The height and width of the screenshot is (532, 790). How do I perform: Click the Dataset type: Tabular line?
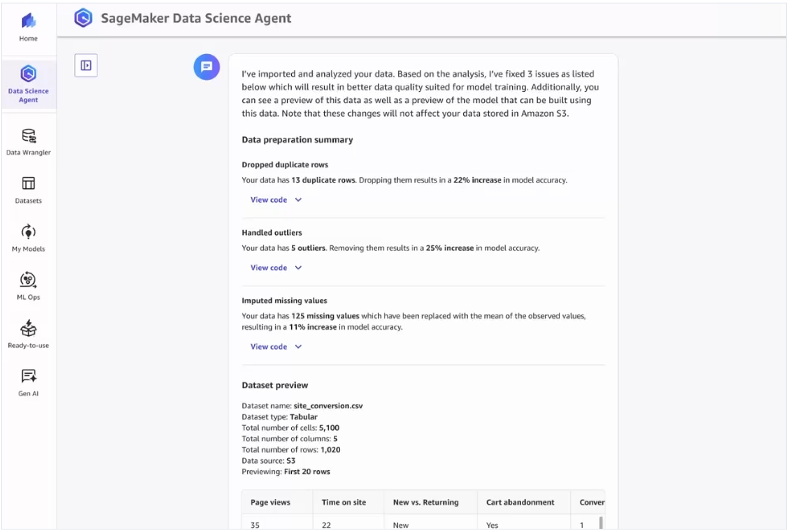279,417
